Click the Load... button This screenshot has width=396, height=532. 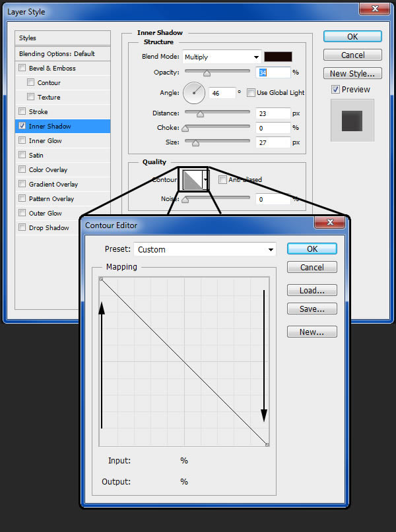(x=312, y=290)
